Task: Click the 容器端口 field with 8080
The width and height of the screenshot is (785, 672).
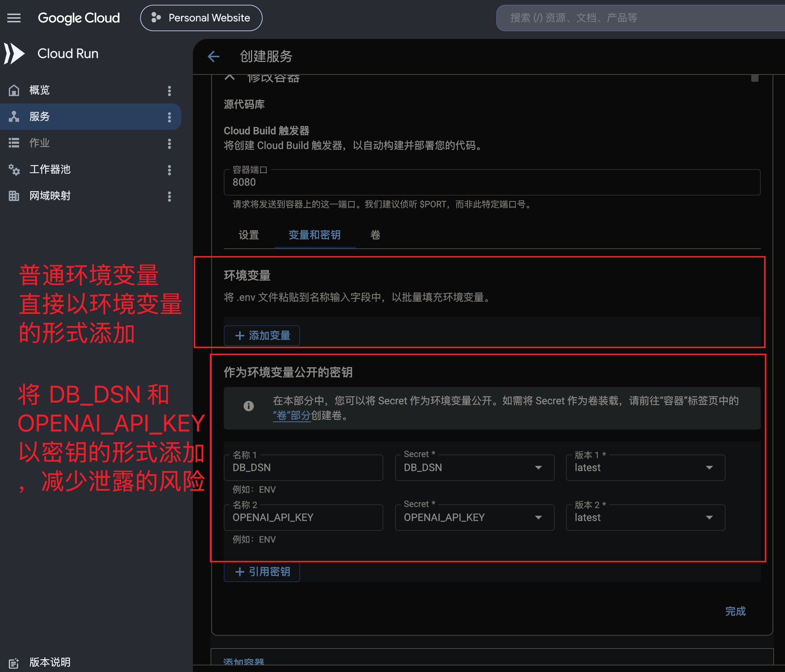Action: pos(492,182)
